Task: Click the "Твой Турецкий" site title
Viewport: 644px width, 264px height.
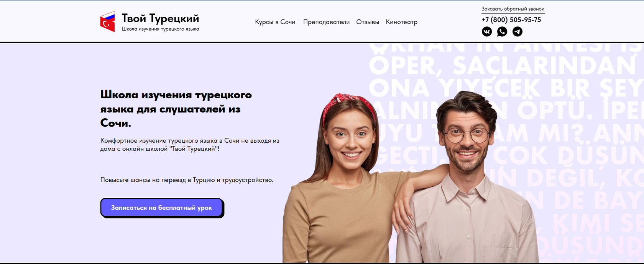Action: (160, 18)
